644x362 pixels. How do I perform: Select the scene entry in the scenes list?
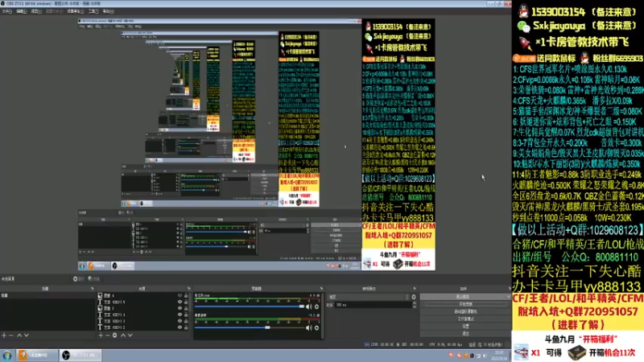pos(47,295)
